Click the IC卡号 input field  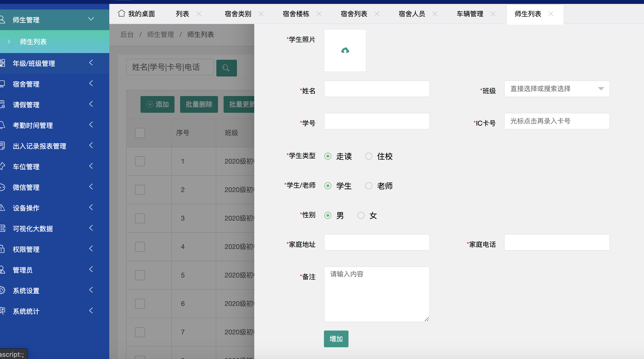pyautogui.click(x=557, y=121)
